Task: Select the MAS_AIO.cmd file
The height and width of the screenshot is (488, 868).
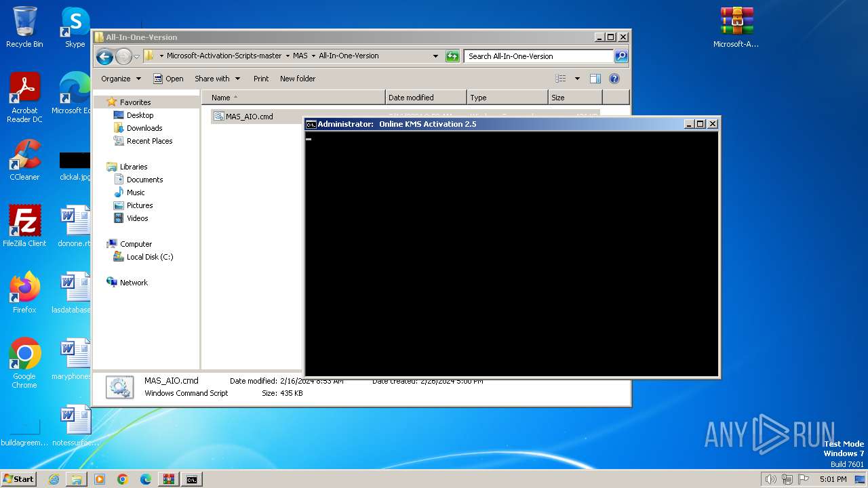Action: 249,117
